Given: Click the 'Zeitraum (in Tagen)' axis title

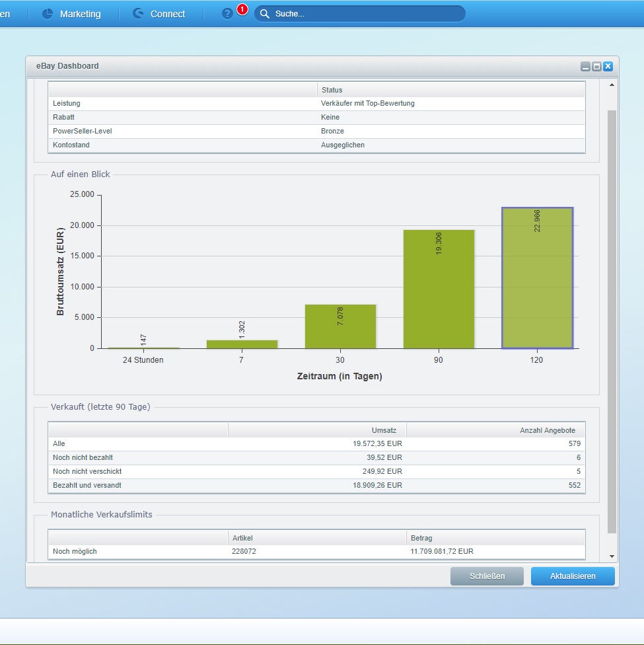Looking at the screenshot, I should tap(340, 377).
